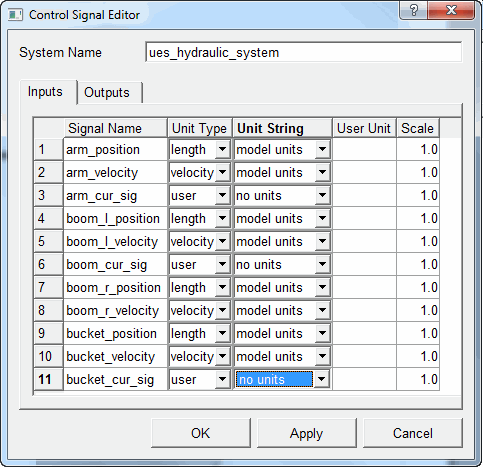Click the help question mark button
The height and width of the screenshot is (467, 483).
point(414,10)
